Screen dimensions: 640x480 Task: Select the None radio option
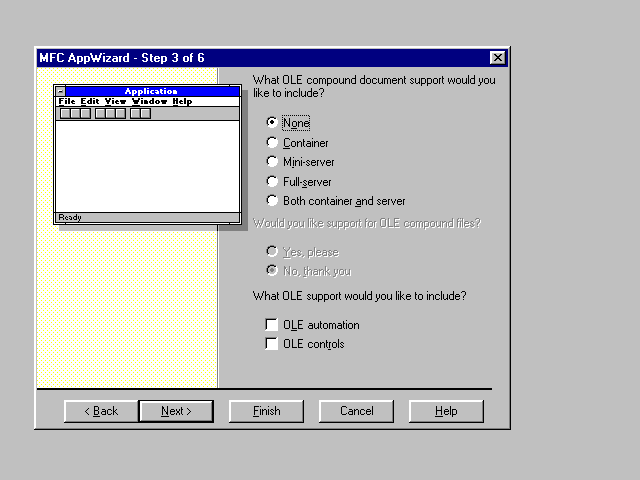point(272,123)
